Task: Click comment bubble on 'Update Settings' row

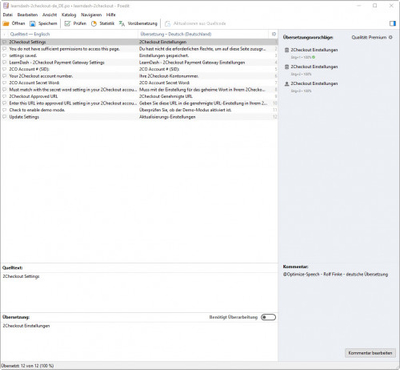Action: [x=5, y=117]
